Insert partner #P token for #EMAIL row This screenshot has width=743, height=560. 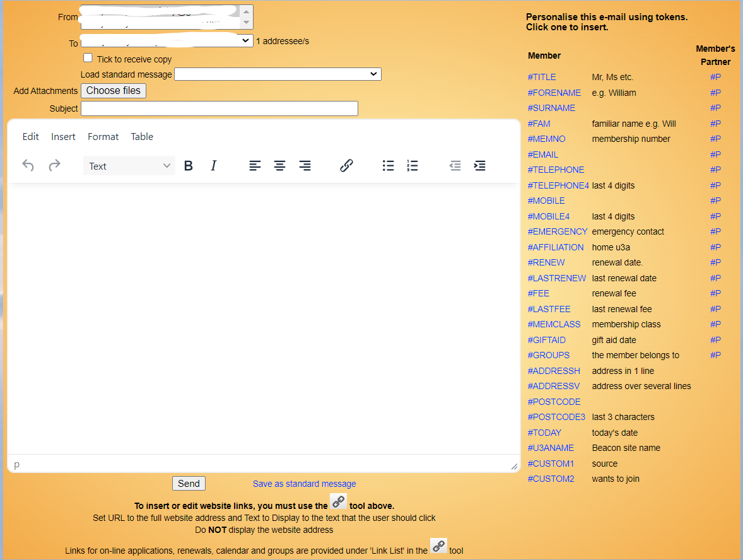click(x=715, y=155)
